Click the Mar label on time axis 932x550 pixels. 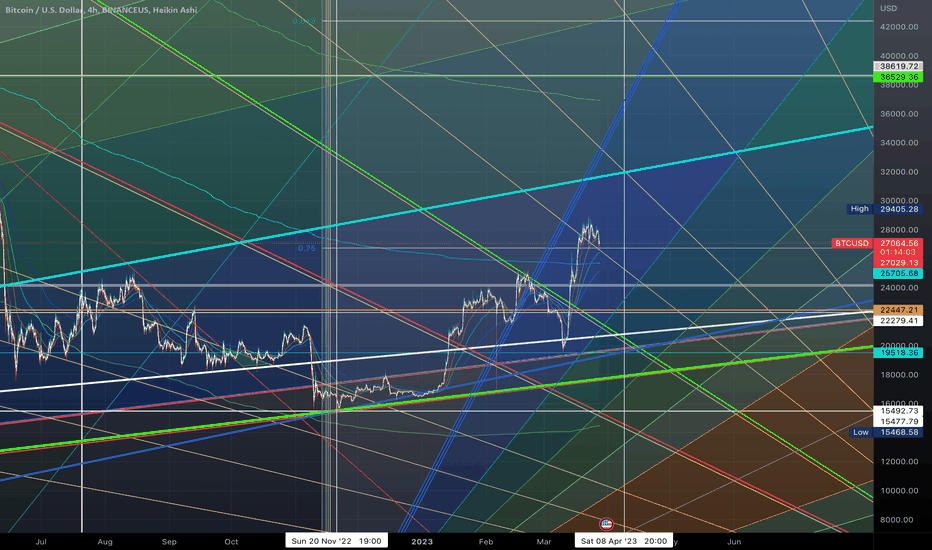[544, 542]
